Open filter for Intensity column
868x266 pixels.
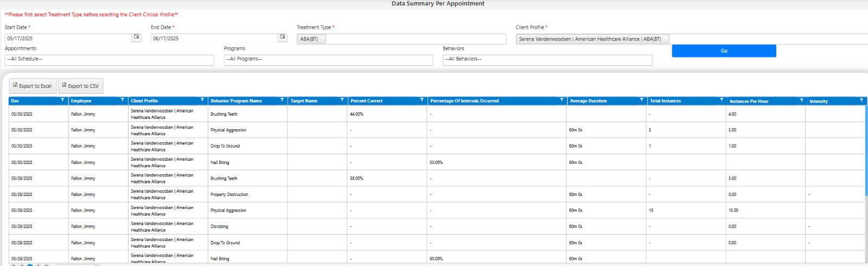pyautogui.click(x=861, y=100)
